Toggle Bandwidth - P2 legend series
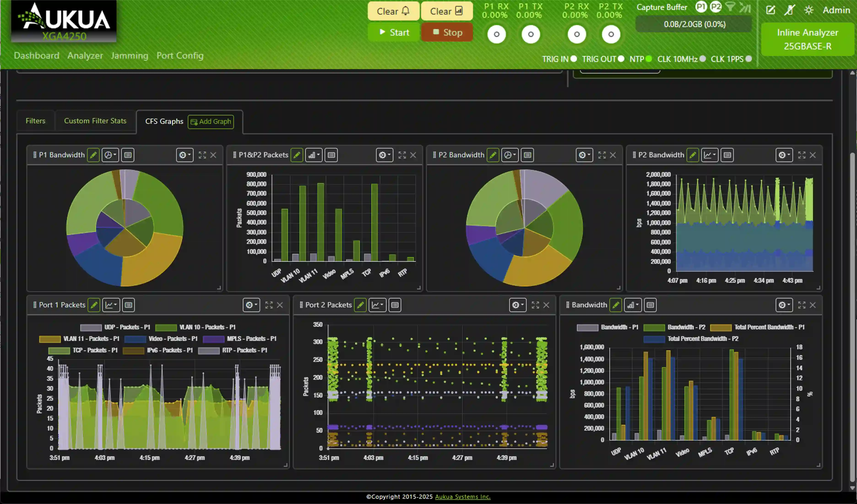The height and width of the screenshot is (504, 857). (675, 327)
